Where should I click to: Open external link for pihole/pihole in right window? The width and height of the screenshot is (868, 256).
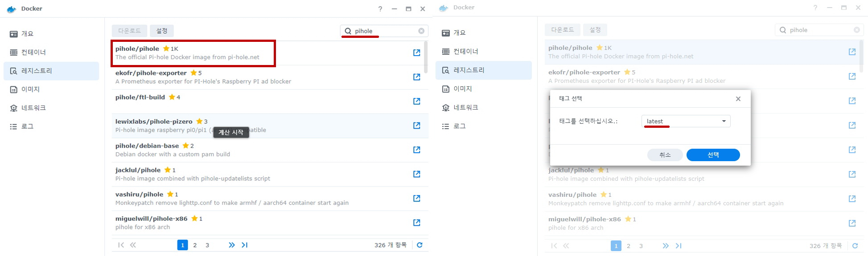852,52
